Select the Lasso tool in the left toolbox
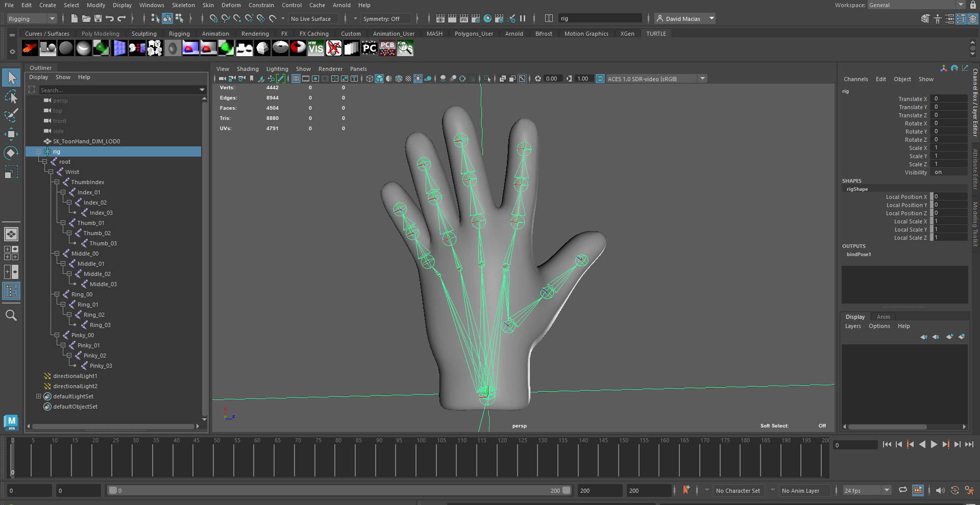Viewport: 980px width, 505px height. (11, 96)
